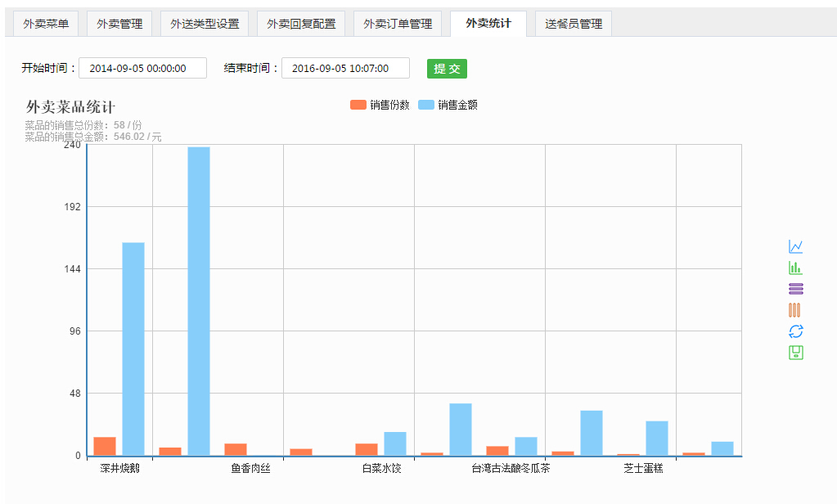The width and height of the screenshot is (837, 504).
Task: Open 送餐员管理 tab
Action: (574, 24)
